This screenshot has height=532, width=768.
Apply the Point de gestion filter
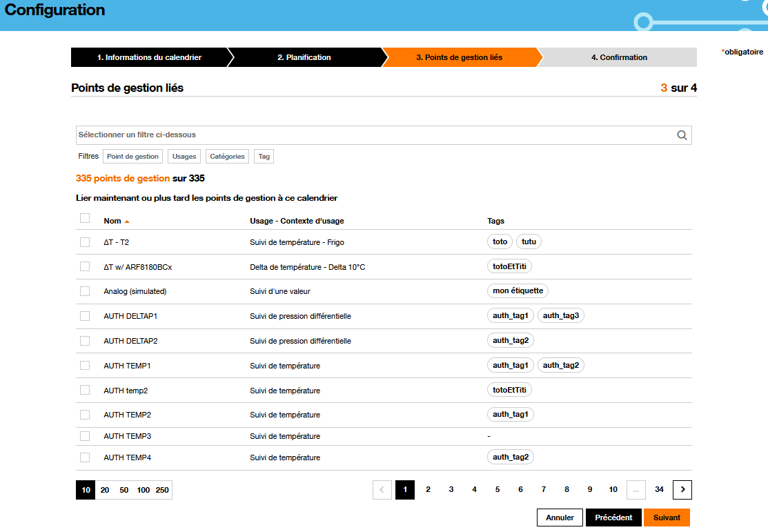pyautogui.click(x=132, y=156)
